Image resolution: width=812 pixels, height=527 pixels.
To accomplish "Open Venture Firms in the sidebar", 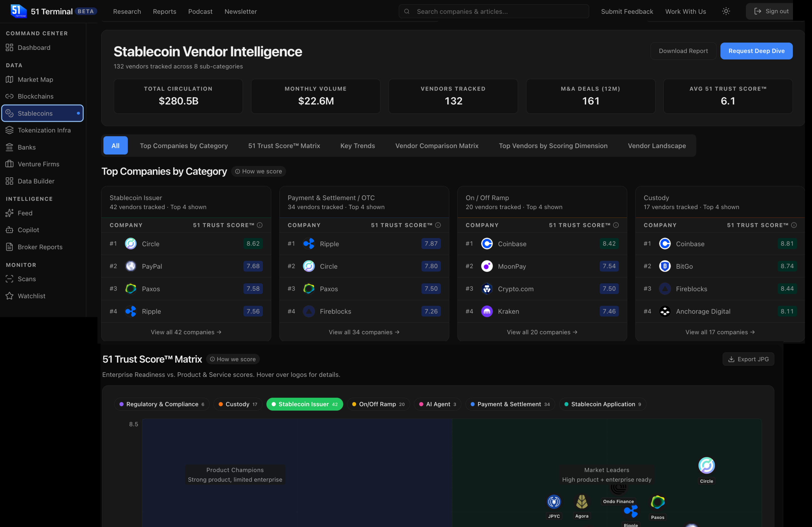I will (x=43, y=164).
